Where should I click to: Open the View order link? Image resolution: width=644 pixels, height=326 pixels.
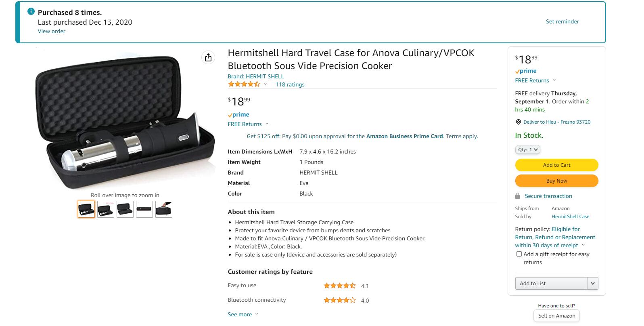tap(51, 31)
